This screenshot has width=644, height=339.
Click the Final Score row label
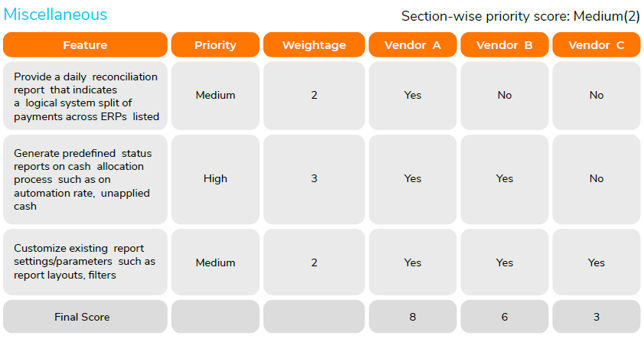tap(82, 317)
